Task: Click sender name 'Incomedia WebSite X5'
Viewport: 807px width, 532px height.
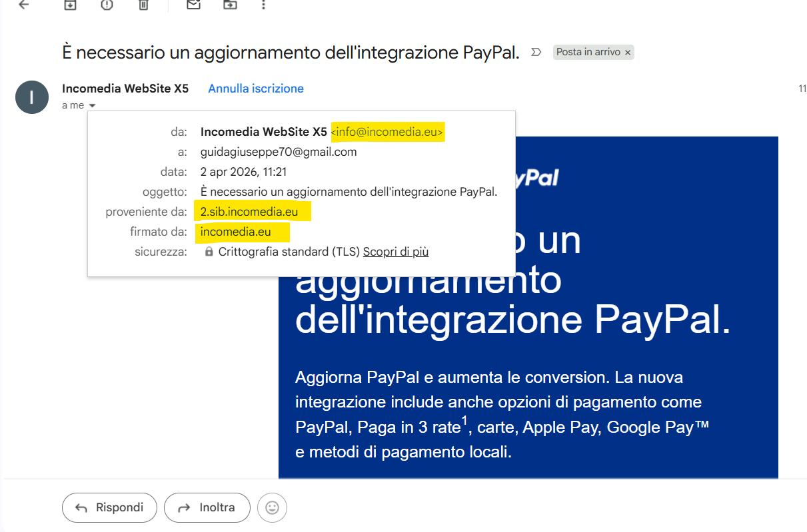Action: [125, 89]
